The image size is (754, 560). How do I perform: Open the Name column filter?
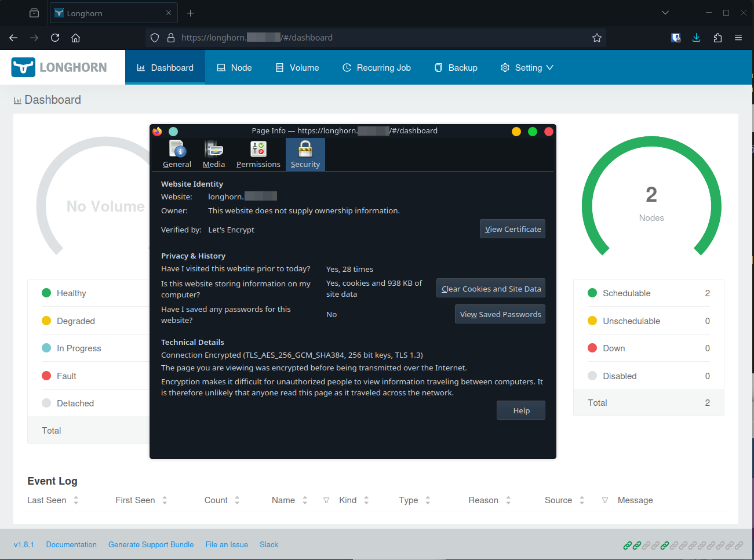(x=326, y=500)
